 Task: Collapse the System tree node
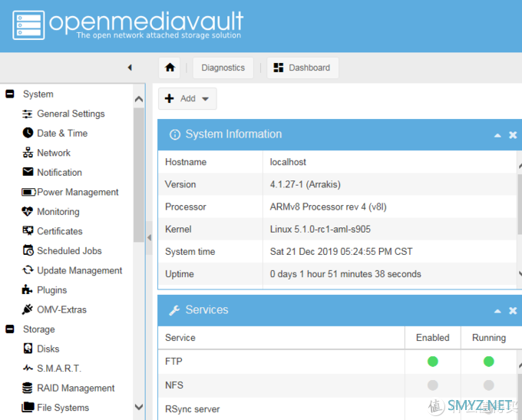click(x=10, y=94)
